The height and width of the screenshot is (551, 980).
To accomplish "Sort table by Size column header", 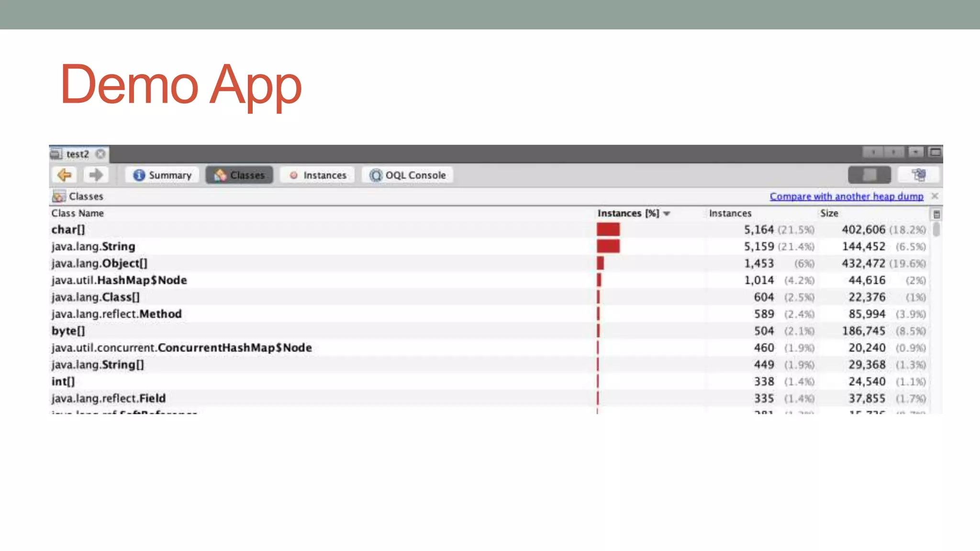I will tap(829, 213).
